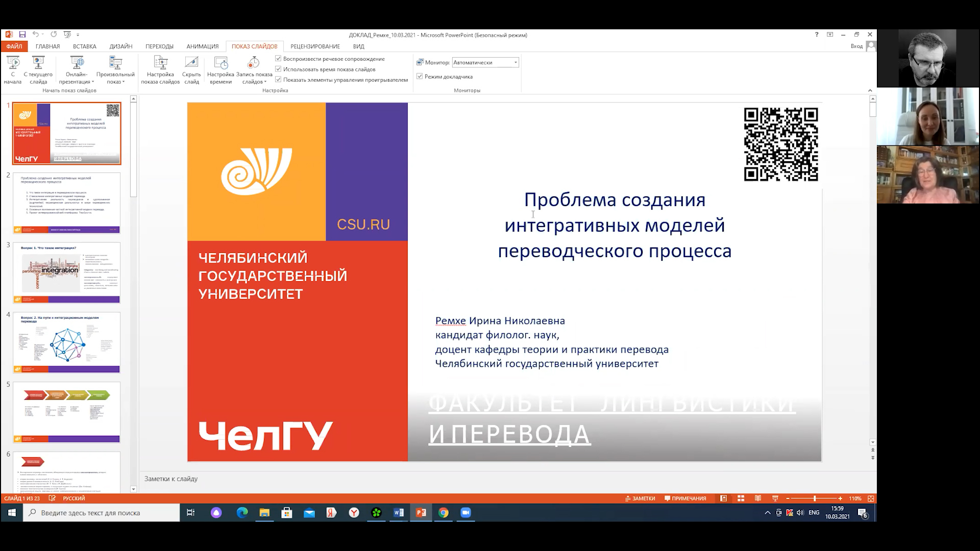Toggle 'Воспроизвести речевое сопровождение' checkbox
The width and height of the screenshot is (980, 551).
click(278, 59)
